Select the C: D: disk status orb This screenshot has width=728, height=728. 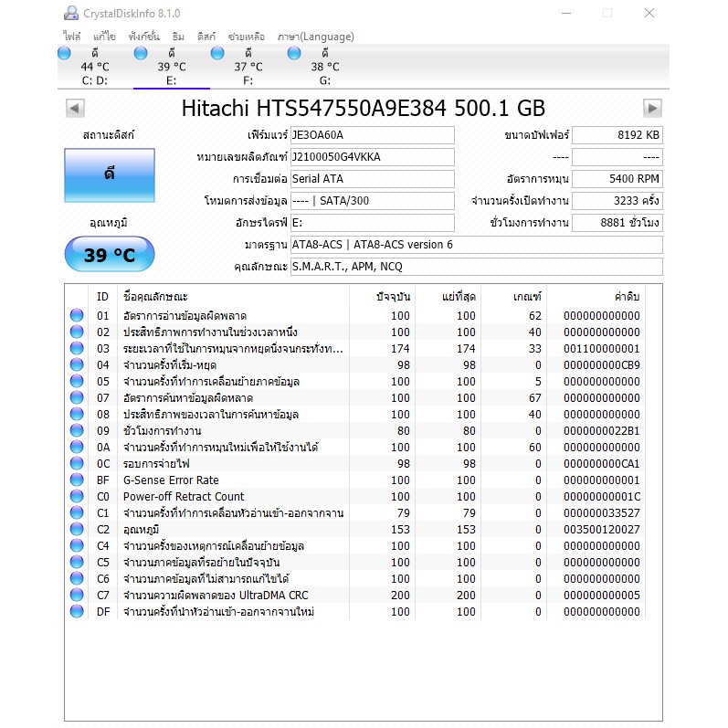(64, 54)
